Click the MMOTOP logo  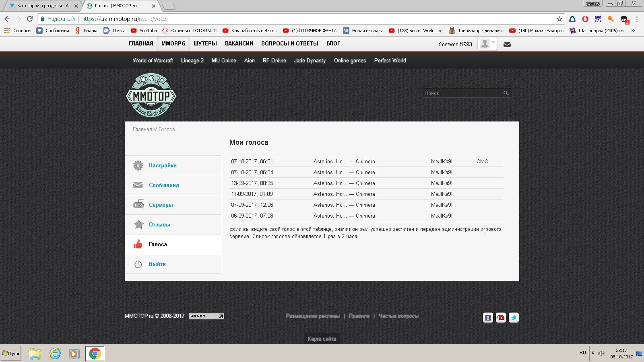tap(151, 95)
